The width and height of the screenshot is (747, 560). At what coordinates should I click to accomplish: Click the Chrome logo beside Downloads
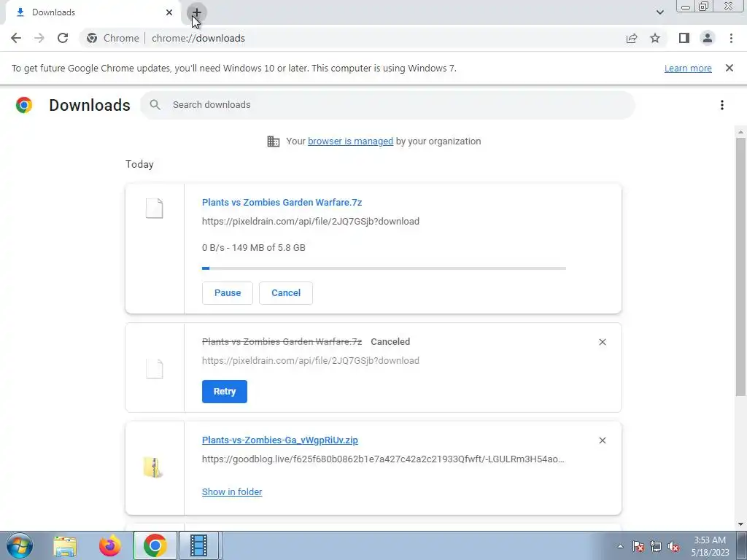click(24, 105)
